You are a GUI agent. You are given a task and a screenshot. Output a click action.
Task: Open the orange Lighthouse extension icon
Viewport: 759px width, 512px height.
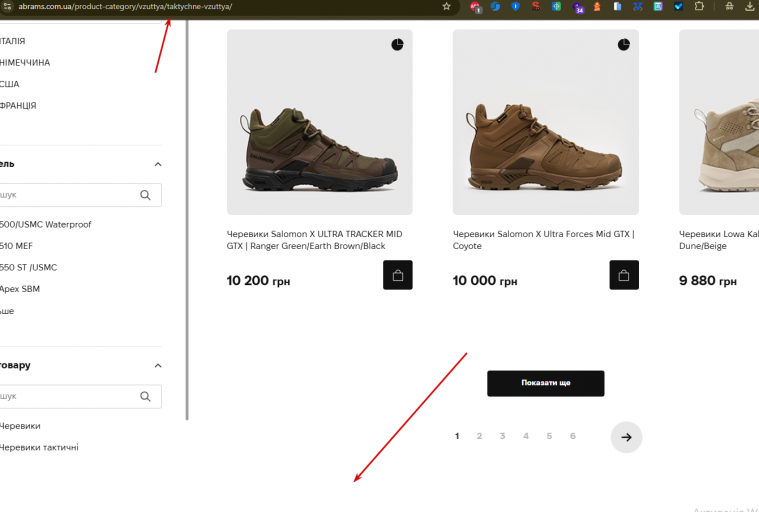click(597, 6)
